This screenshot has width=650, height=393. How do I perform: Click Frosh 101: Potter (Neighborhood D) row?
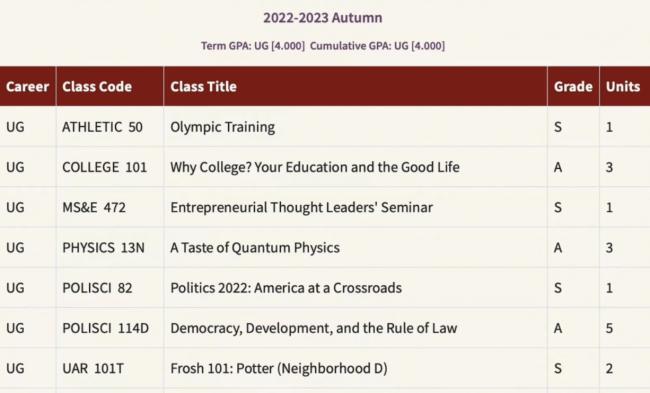[325, 368]
